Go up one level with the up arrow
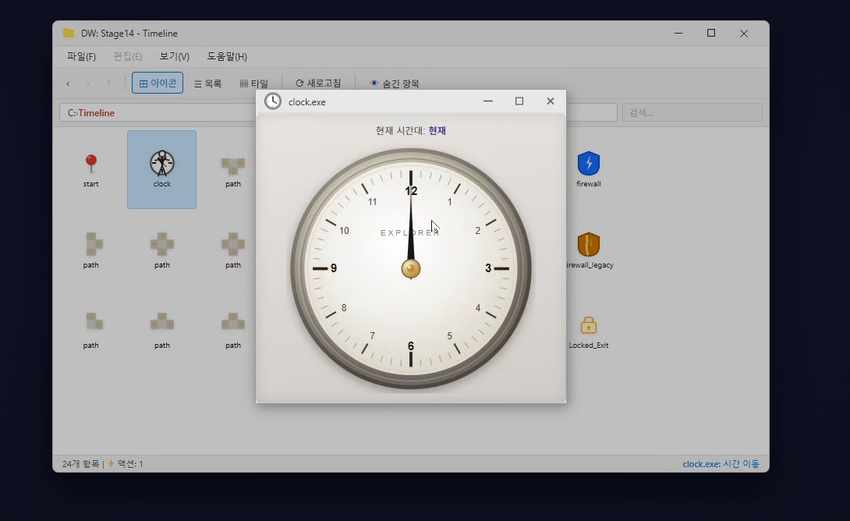The image size is (850, 521). coord(109,83)
